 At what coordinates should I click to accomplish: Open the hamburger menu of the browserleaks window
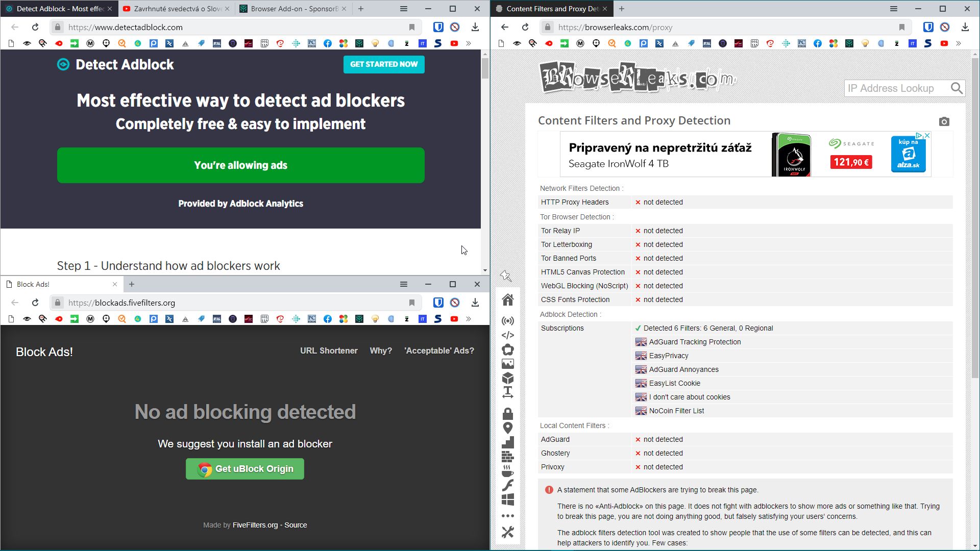(893, 9)
